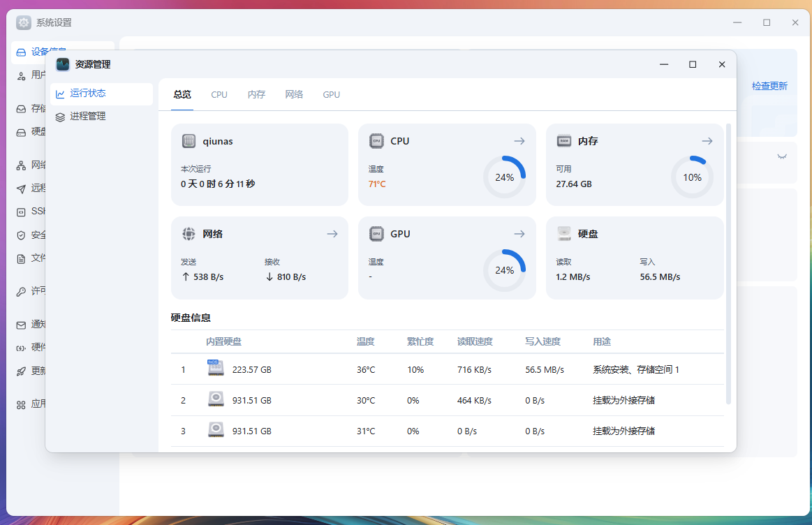This screenshot has height=525, width=812.
Task: Click the GPU chip icon in GPU card
Action: (376, 234)
